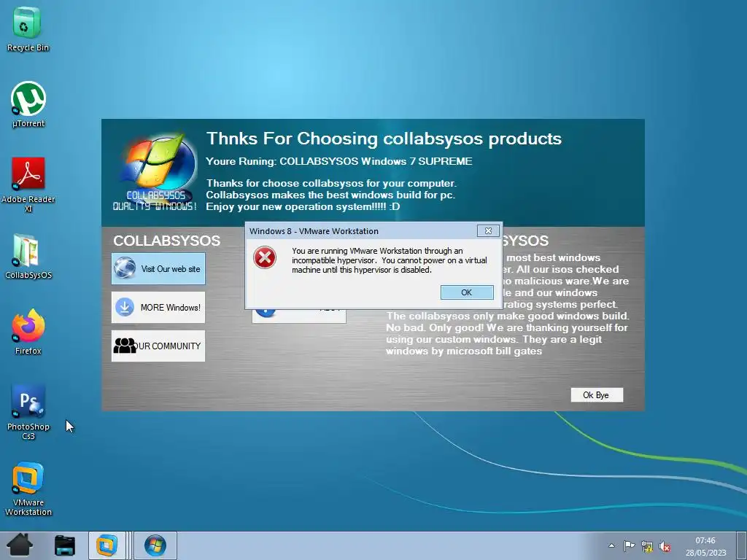Click the text windows by microsoft bill gates

pyautogui.click(x=464, y=351)
